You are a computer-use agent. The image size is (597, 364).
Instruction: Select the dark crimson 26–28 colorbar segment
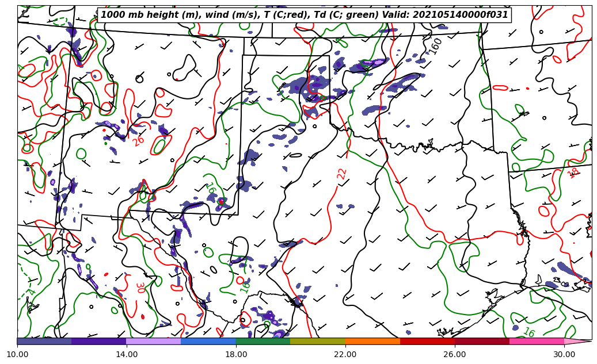(481, 341)
